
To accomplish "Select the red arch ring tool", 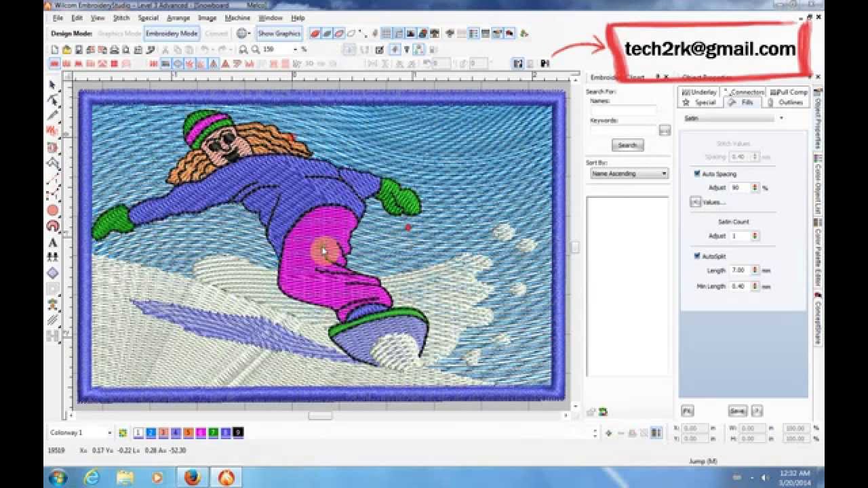I will coord(52,226).
